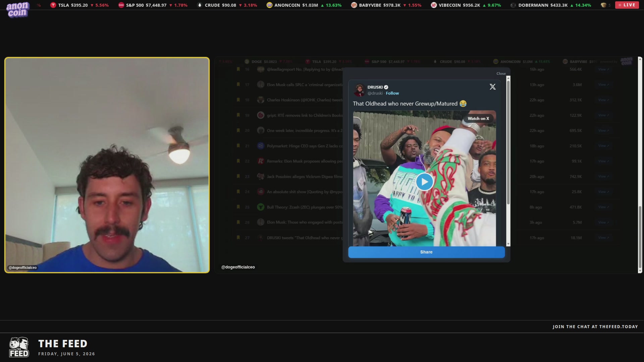The height and width of the screenshot is (362, 644).
Task: Click the LIVE indicator badge
Action: tap(627, 5)
